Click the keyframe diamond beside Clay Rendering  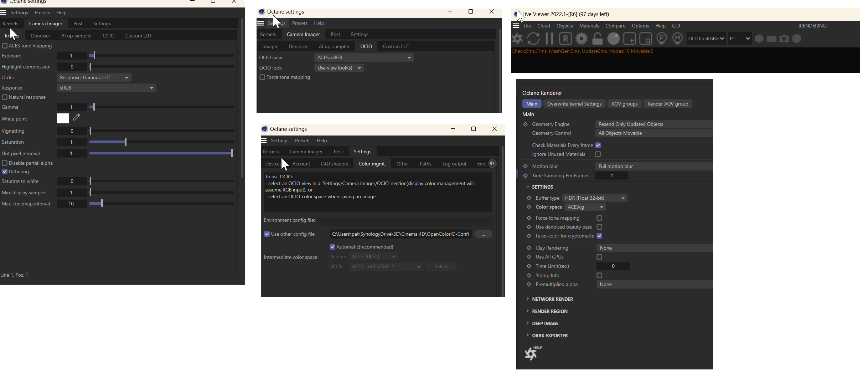tap(529, 248)
